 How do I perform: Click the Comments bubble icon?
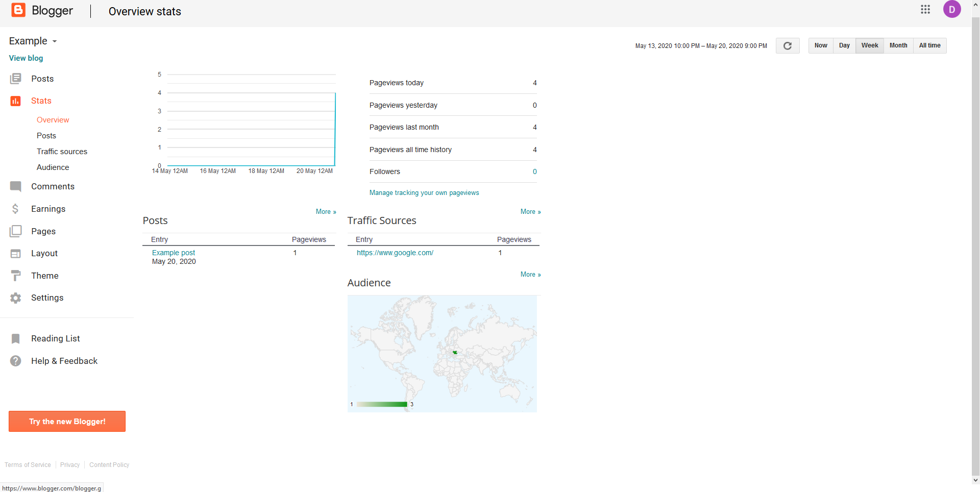click(x=16, y=187)
